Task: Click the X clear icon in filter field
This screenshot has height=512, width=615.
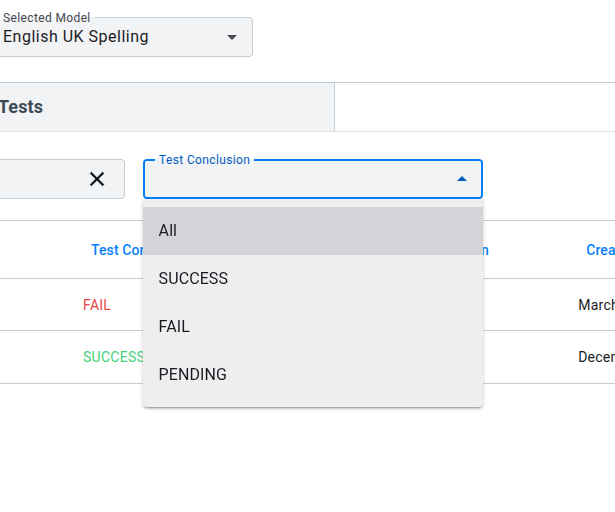Action: coord(97,179)
